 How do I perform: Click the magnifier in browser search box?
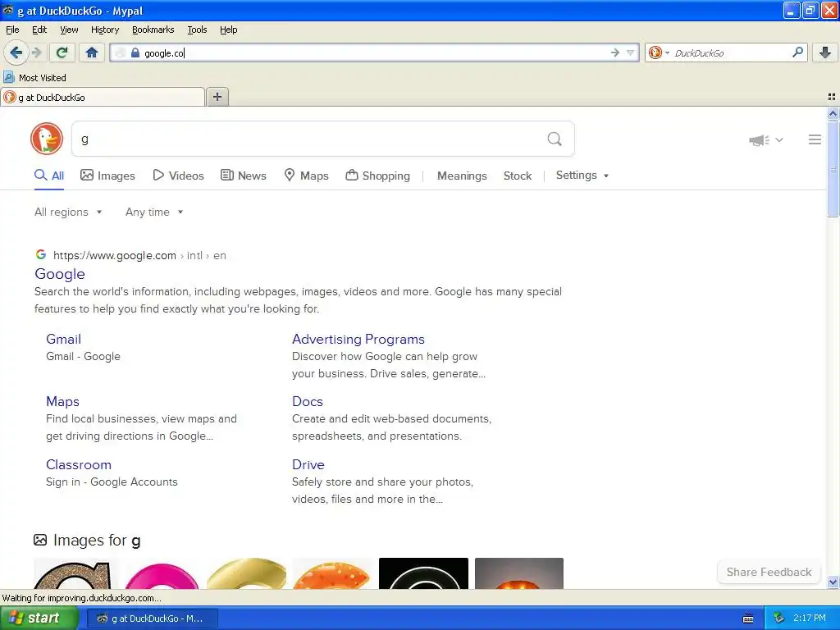coord(797,52)
